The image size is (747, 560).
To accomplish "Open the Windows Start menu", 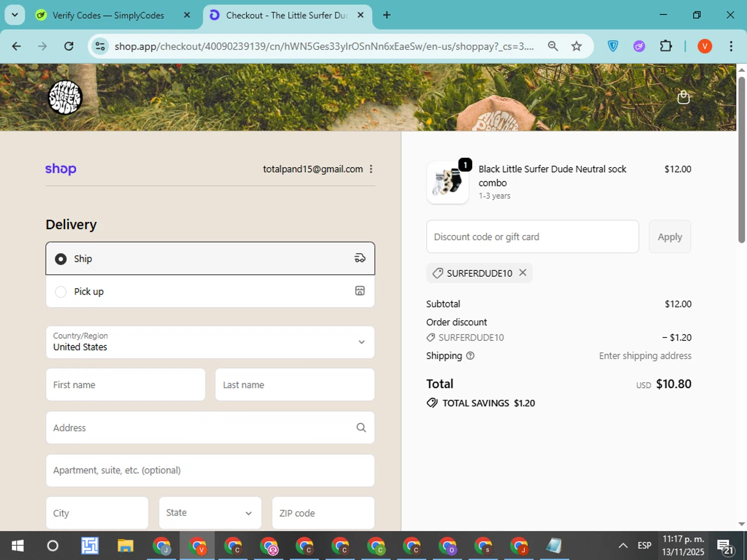I will [x=17, y=546].
